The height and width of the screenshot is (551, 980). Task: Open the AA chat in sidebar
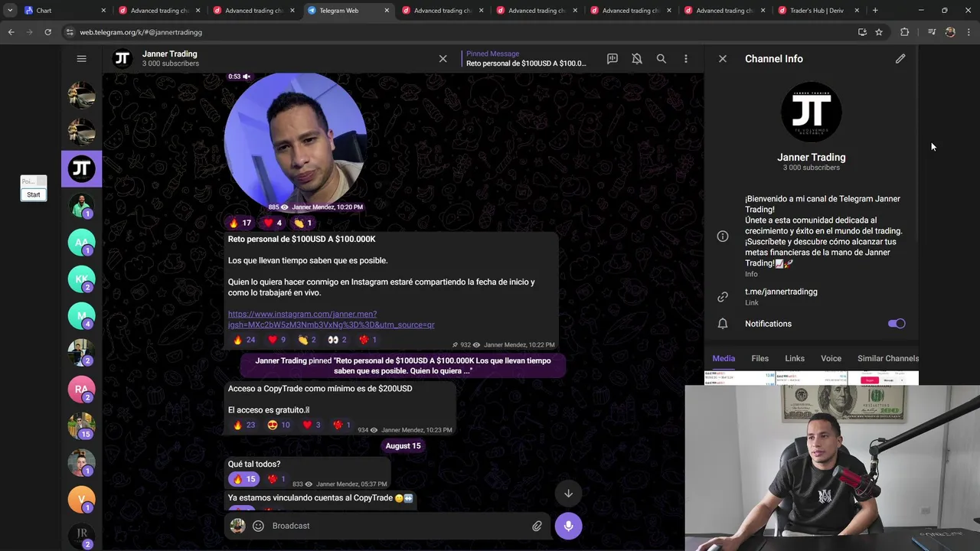point(81,243)
